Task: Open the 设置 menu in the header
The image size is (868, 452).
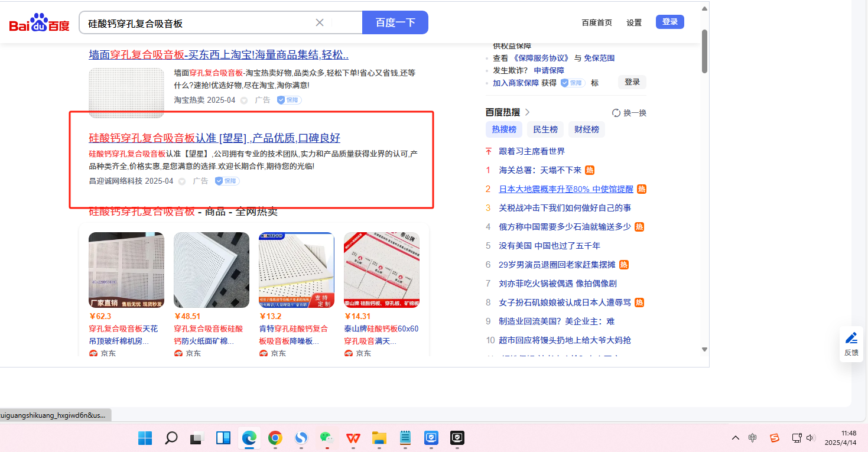Action: click(634, 22)
